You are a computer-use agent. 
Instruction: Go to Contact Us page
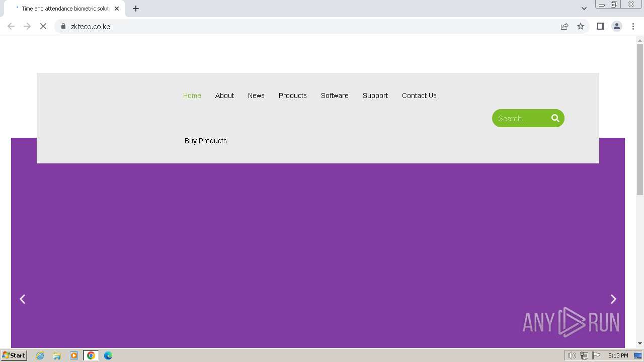419,96
